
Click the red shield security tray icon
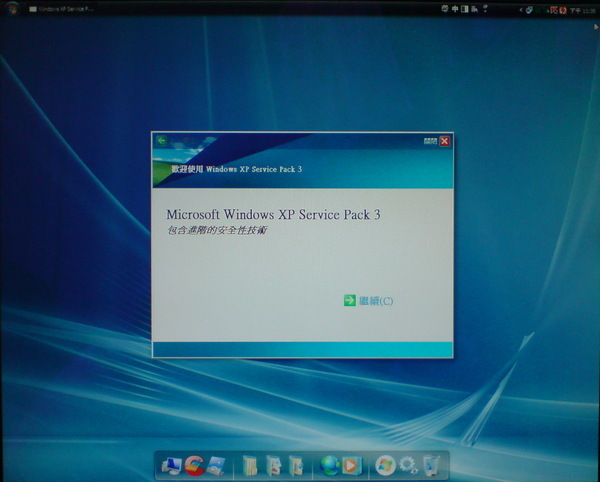pyautogui.click(x=563, y=10)
